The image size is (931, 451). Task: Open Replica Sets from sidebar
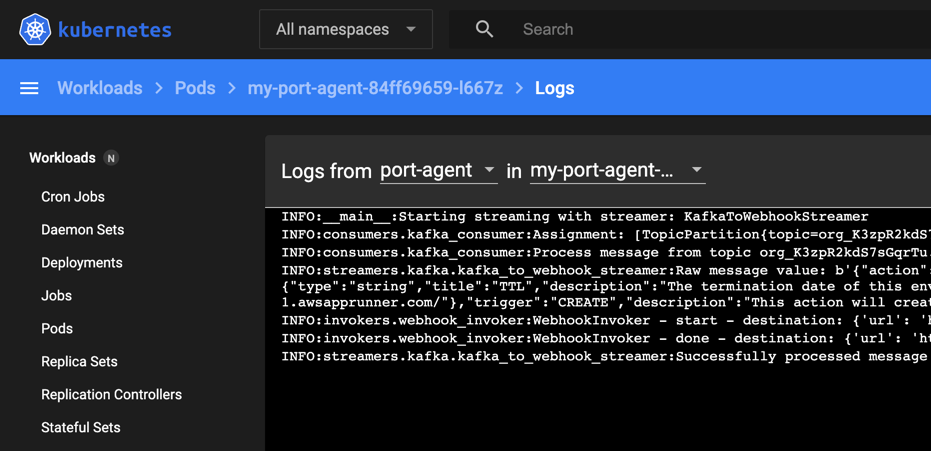(79, 362)
